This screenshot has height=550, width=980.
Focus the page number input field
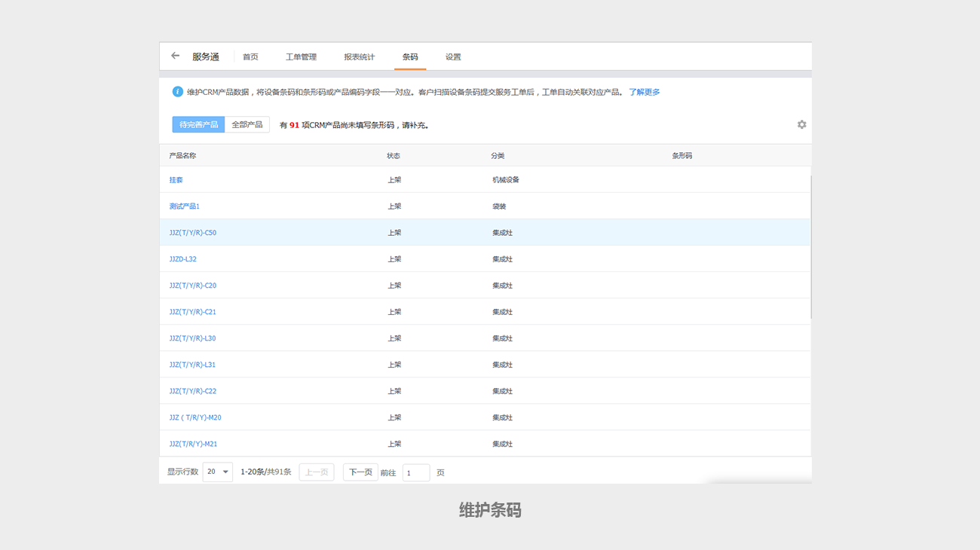415,472
